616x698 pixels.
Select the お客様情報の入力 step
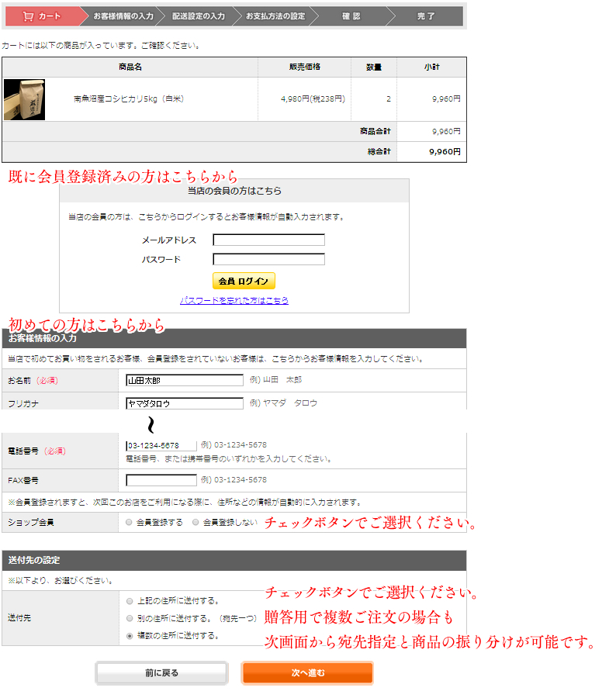(123, 16)
